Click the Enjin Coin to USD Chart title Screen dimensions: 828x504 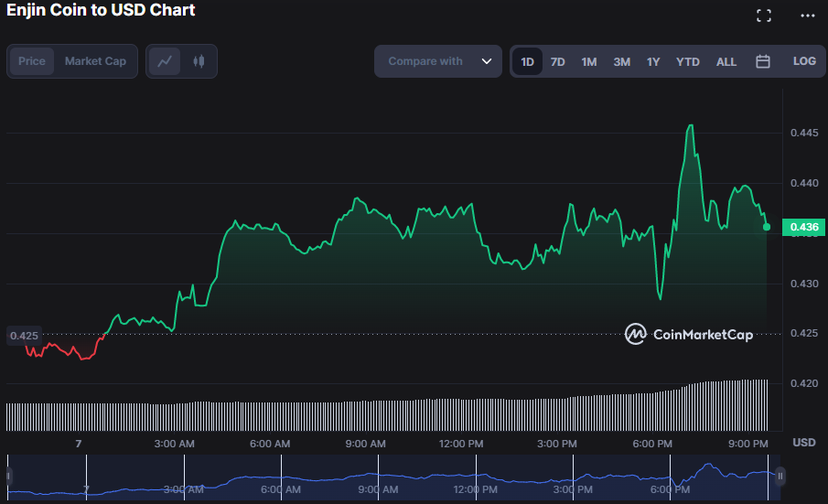pos(101,10)
